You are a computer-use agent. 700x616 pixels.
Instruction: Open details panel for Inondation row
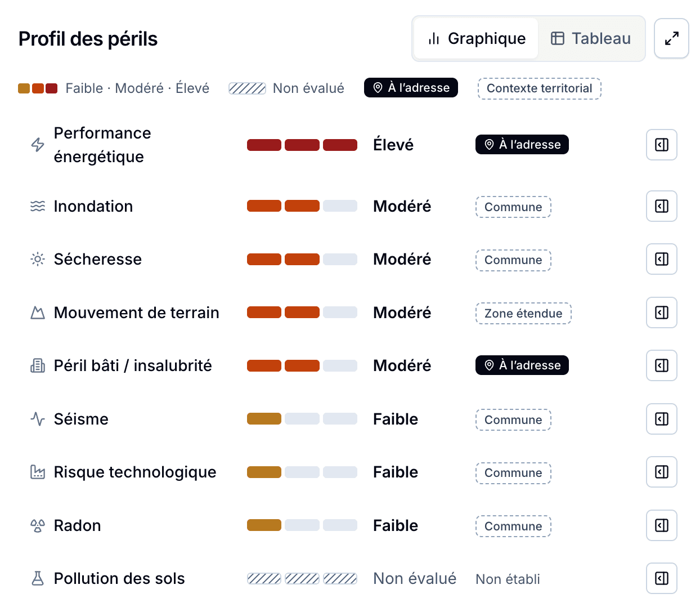click(661, 206)
